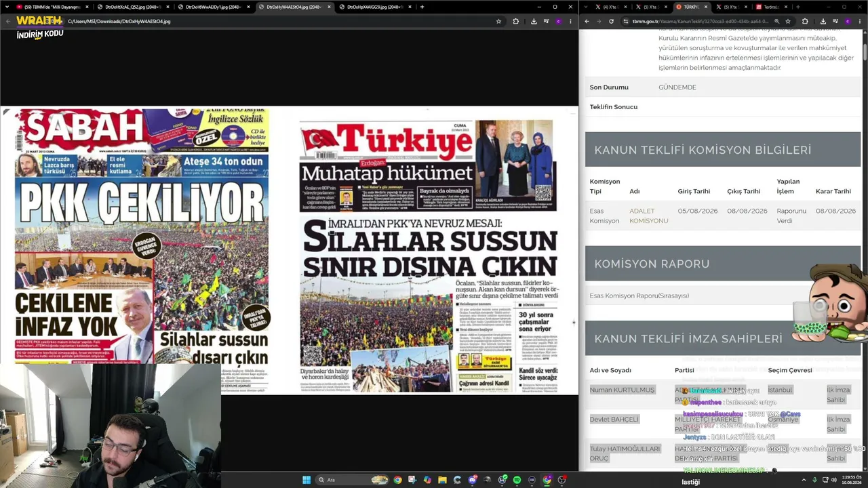
Task: Click the Raporunu Verdi cell
Action: [x=791, y=216]
